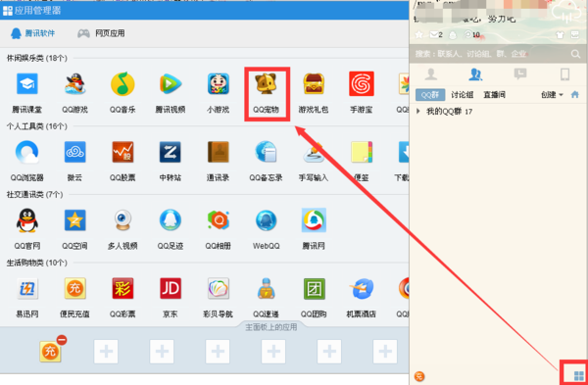This screenshot has width=588, height=385.
Task: Add app to last visible empty slot
Action: 385,352
